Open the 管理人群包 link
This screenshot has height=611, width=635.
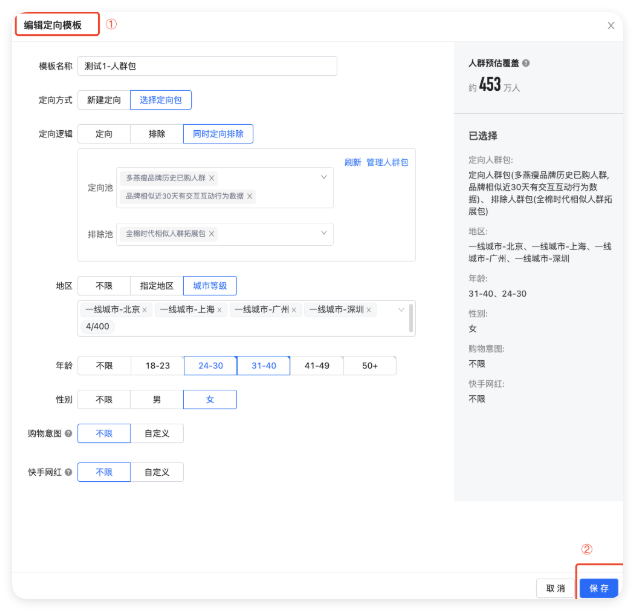(x=387, y=162)
